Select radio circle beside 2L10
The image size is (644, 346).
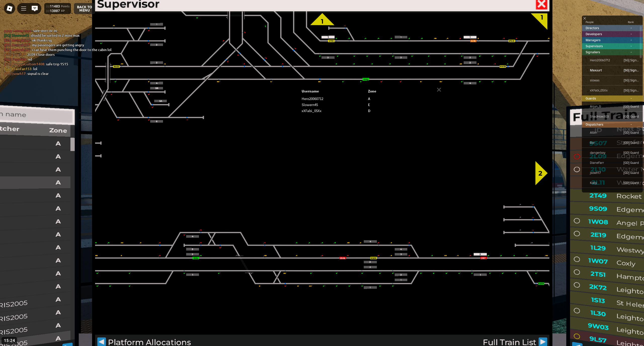coord(577,170)
